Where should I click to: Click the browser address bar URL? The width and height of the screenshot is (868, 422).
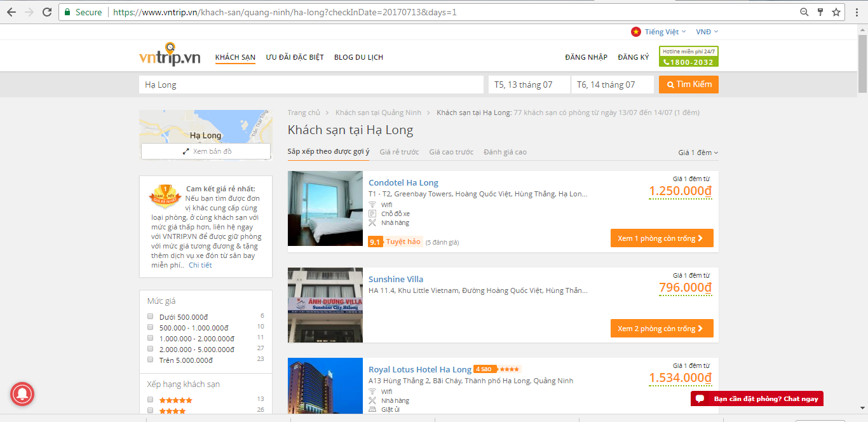[x=285, y=12]
